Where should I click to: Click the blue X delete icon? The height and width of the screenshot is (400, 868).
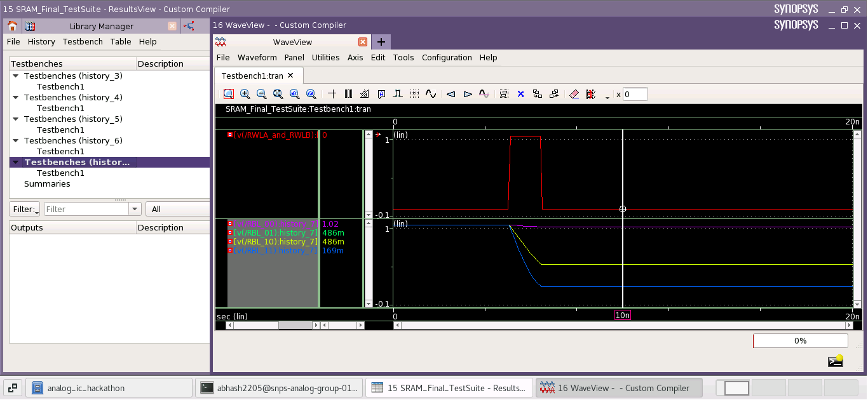tap(520, 94)
